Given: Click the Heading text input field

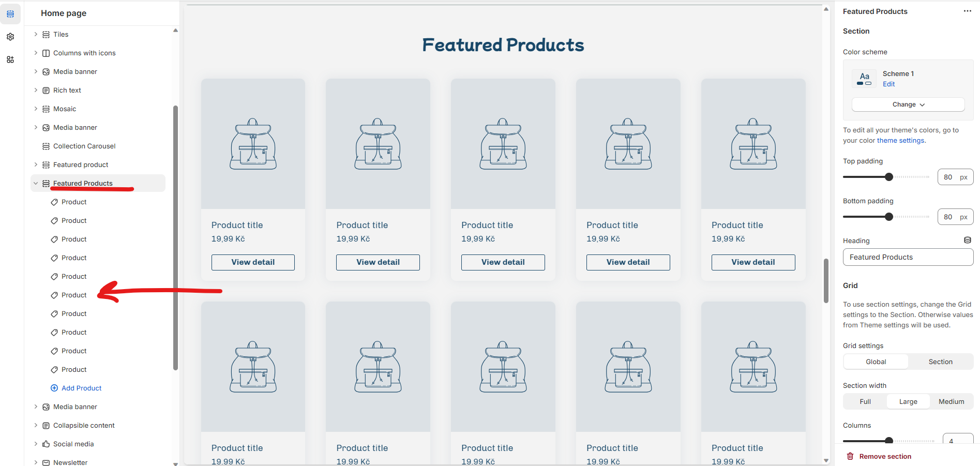Looking at the screenshot, I should coord(908,257).
